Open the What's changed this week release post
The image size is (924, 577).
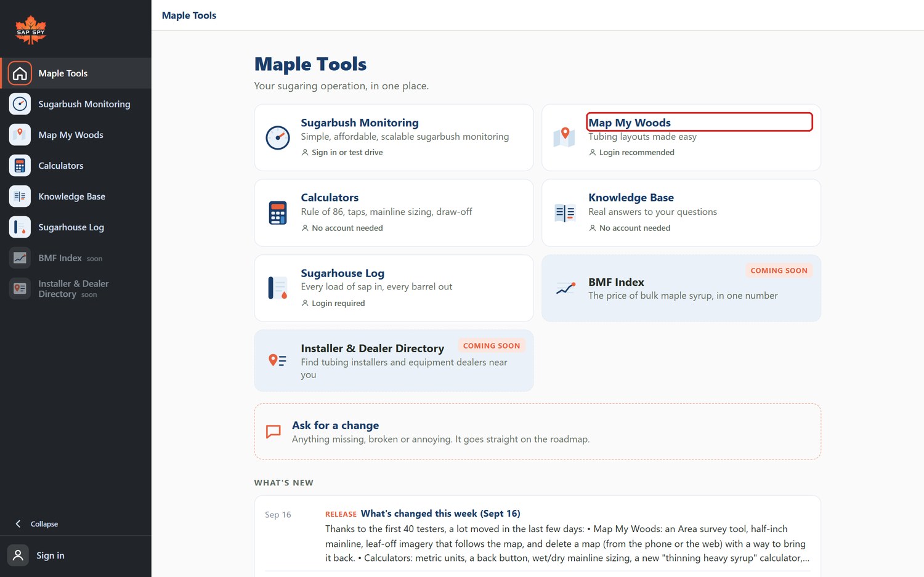[440, 514]
